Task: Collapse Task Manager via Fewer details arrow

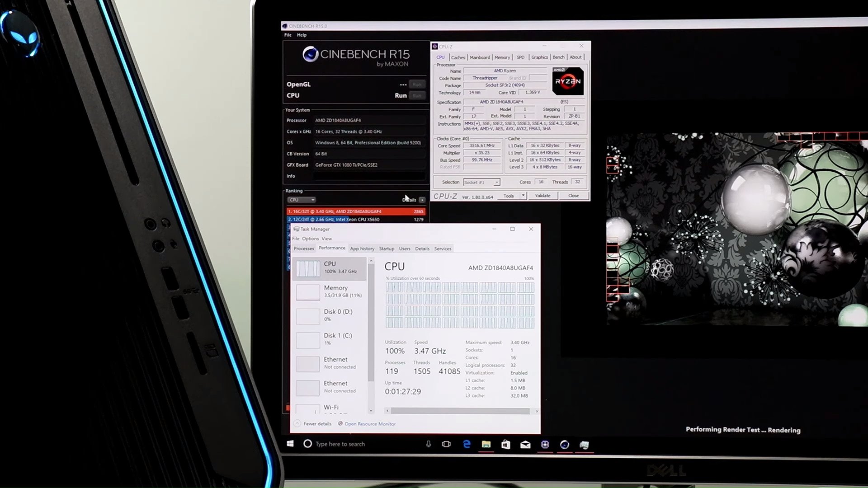Action: point(297,423)
